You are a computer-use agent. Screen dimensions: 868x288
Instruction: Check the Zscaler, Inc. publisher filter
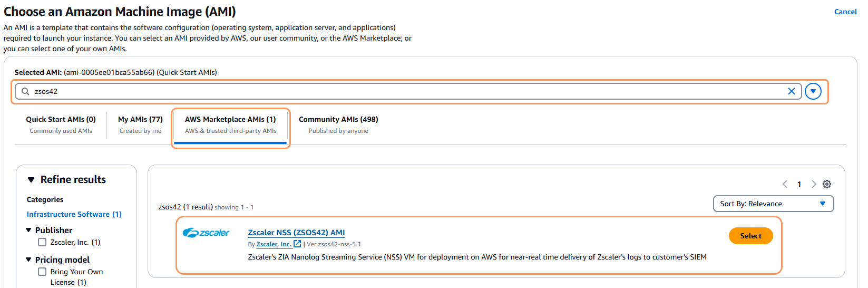click(x=42, y=242)
